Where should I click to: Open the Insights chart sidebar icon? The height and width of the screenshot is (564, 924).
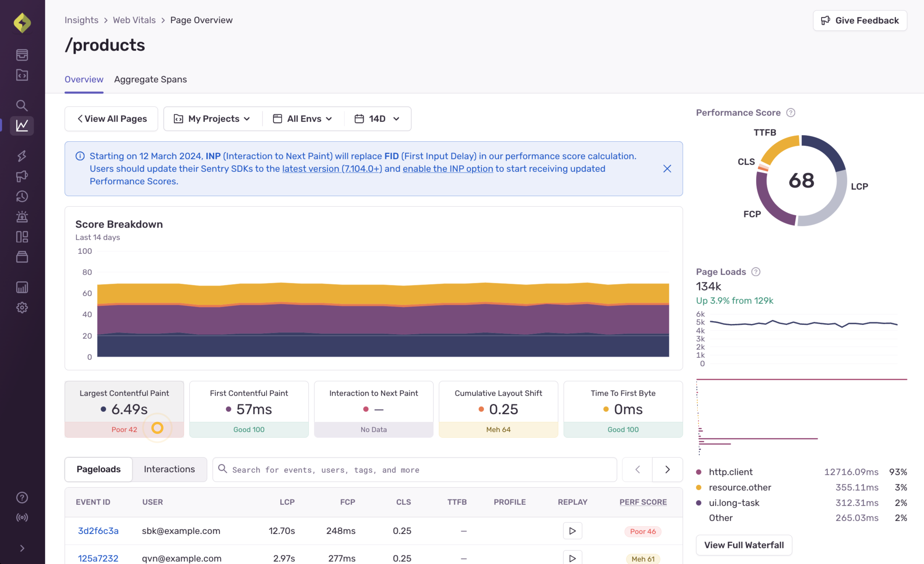(22, 126)
